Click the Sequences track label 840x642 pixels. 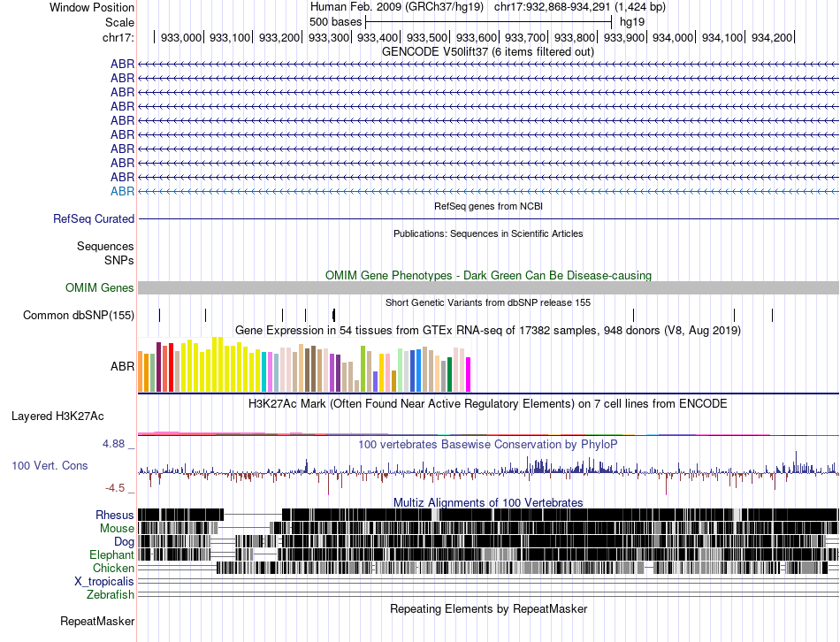105,247
